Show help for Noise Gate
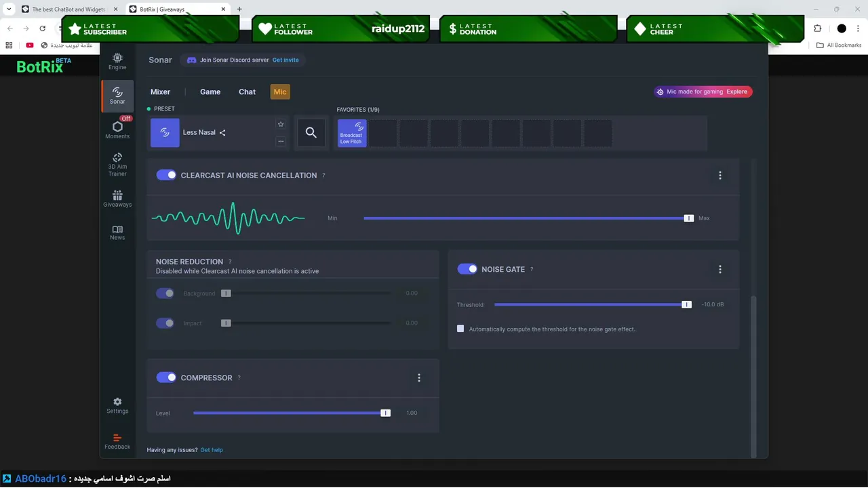The image size is (868, 488). point(532,269)
